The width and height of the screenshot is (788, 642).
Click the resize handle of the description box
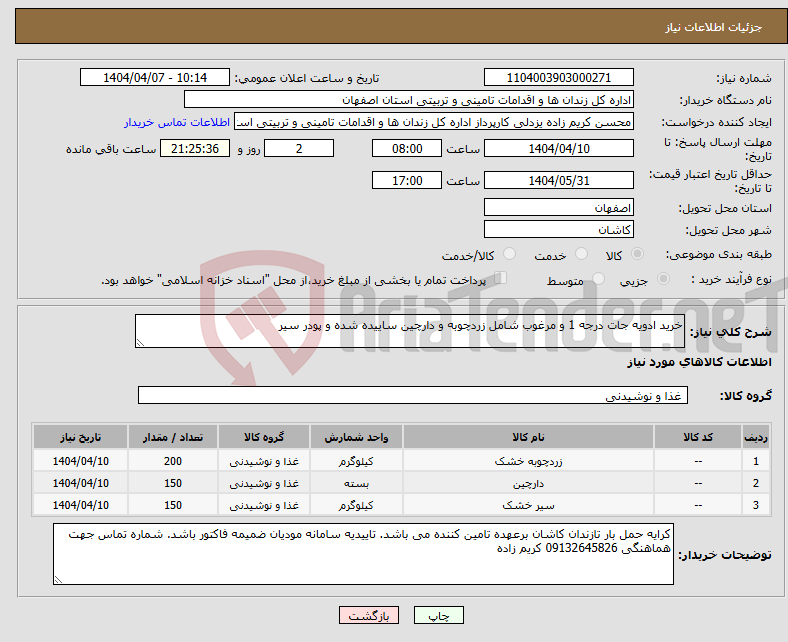click(140, 343)
